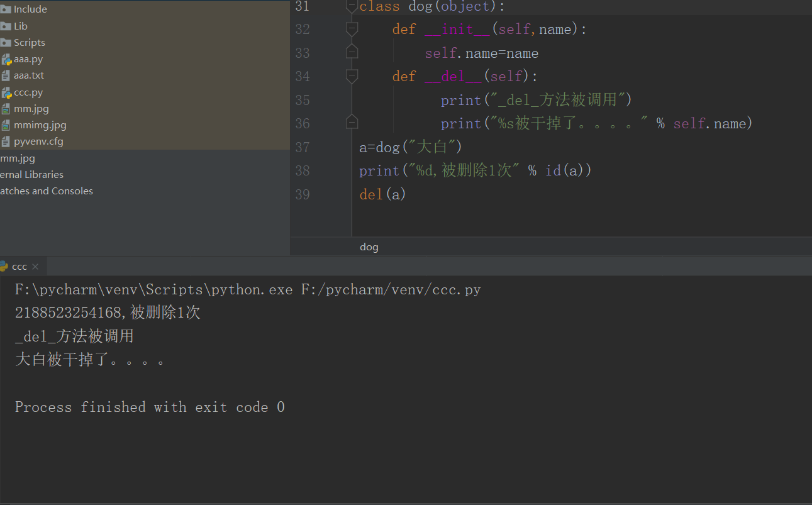Screen dimensions: 812x505
Task: Click the Python icon on ccc run tab
Action: point(4,267)
